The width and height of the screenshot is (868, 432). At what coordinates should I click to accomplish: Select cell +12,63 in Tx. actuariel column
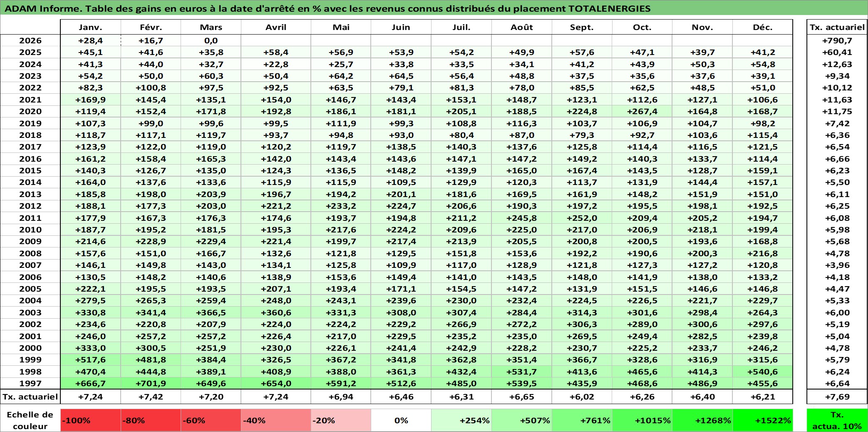(x=837, y=64)
